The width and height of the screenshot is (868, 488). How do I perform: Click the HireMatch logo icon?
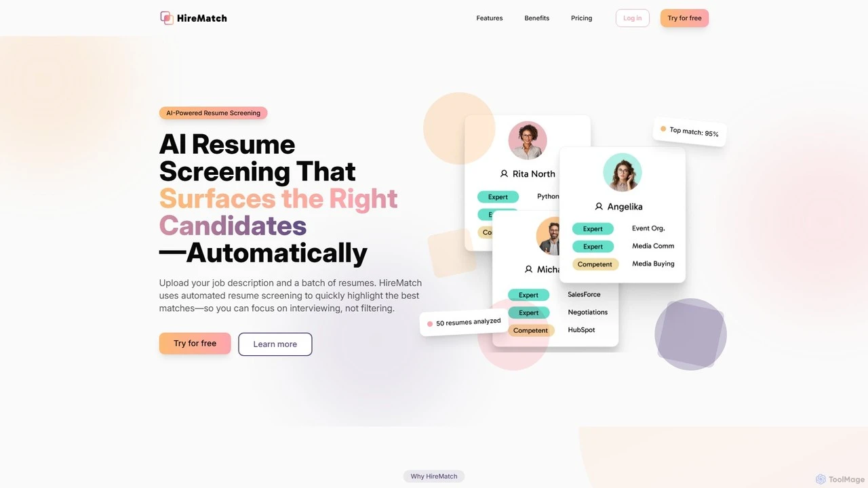(x=167, y=18)
